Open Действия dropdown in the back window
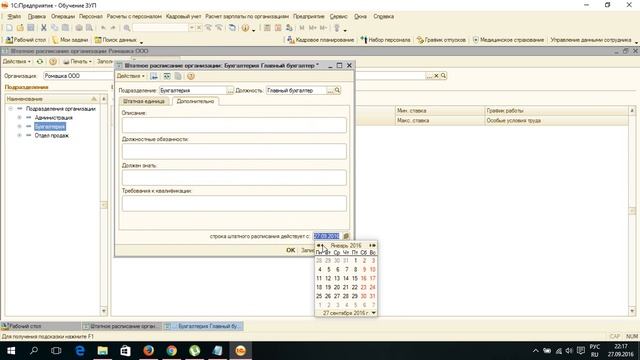 tap(17, 62)
